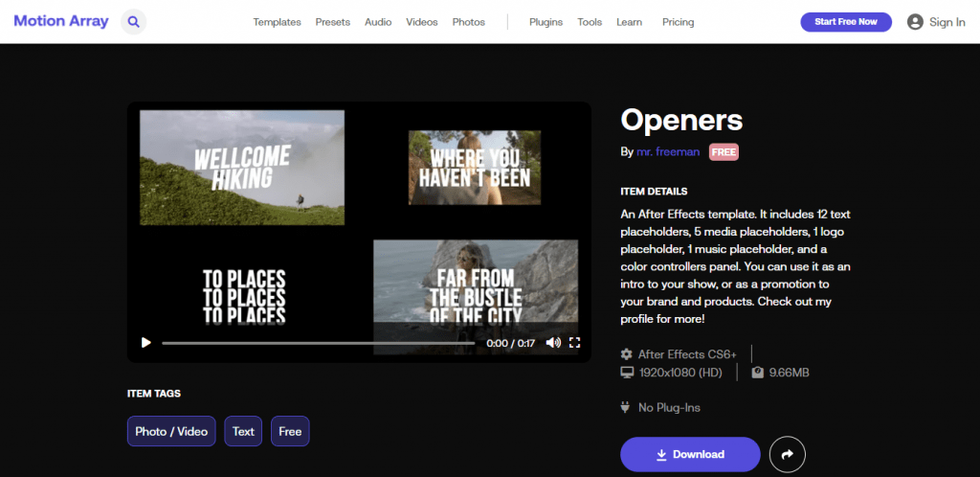This screenshot has width=980, height=477.
Task: Click the Far From The Bustle frame
Action: coord(476,297)
